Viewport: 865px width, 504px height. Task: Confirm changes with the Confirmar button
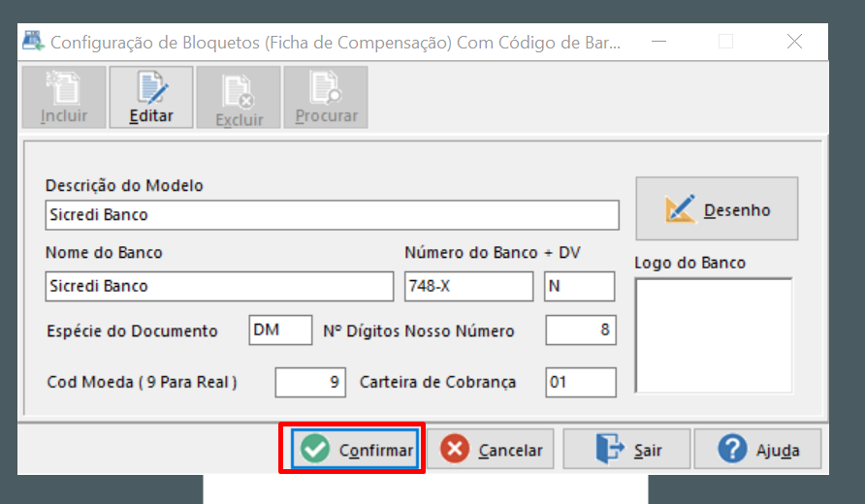click(x=355, y=450)
